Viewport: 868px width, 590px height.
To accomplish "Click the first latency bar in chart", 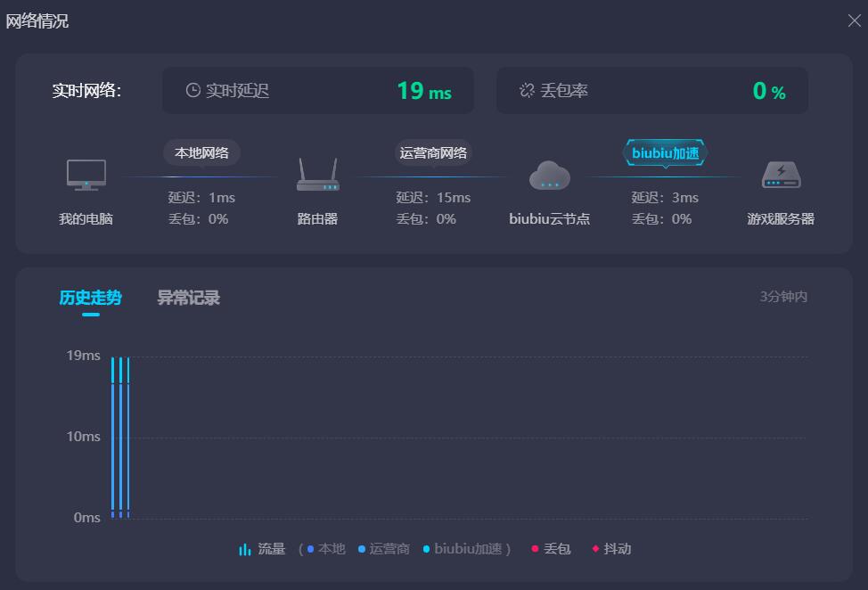I will point(113,437).
